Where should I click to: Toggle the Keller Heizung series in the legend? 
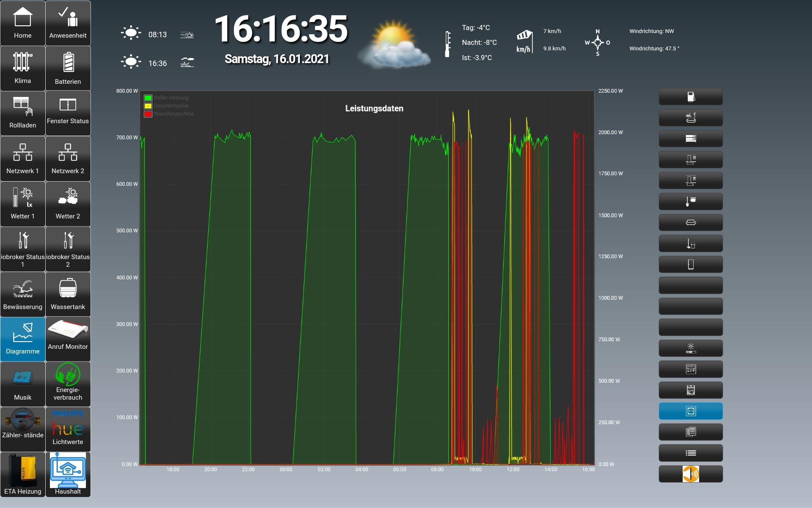[x=171, y=98]
